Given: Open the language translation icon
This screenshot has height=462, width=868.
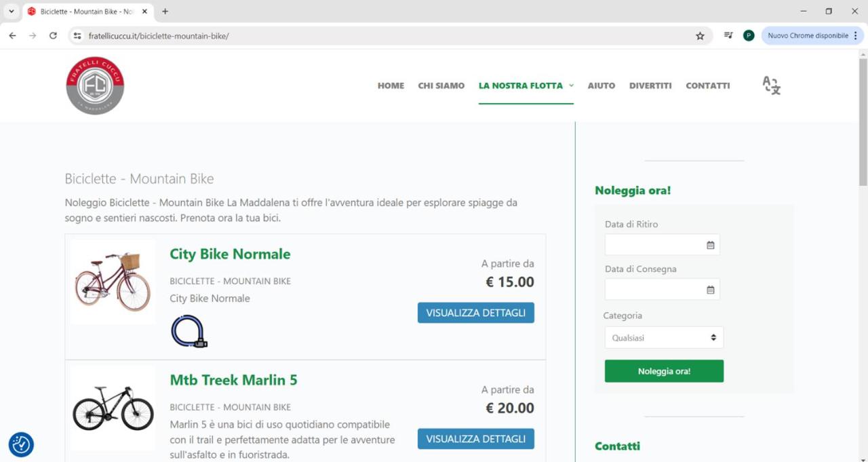Looking at the screenshot, I should 771,85.
